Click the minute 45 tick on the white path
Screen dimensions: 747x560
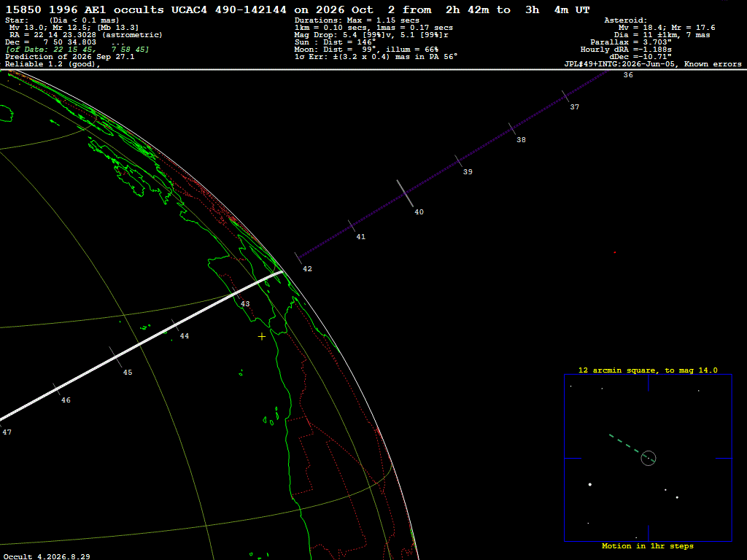(x=115, y=356)
